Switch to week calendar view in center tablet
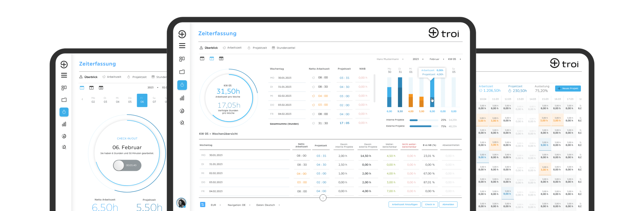Viewport: 644px width, 211px height. point(212,58)
